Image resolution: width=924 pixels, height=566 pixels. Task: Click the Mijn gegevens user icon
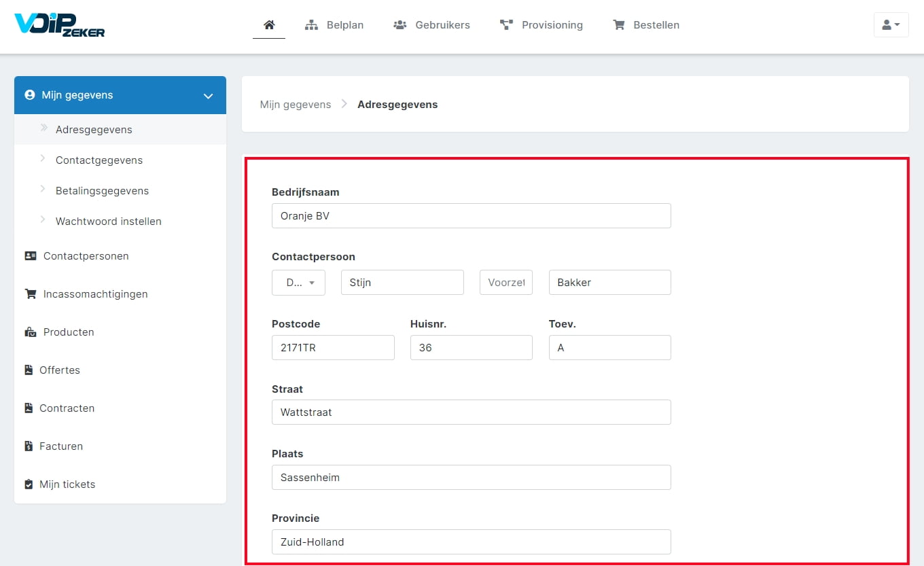coord(30,95)
